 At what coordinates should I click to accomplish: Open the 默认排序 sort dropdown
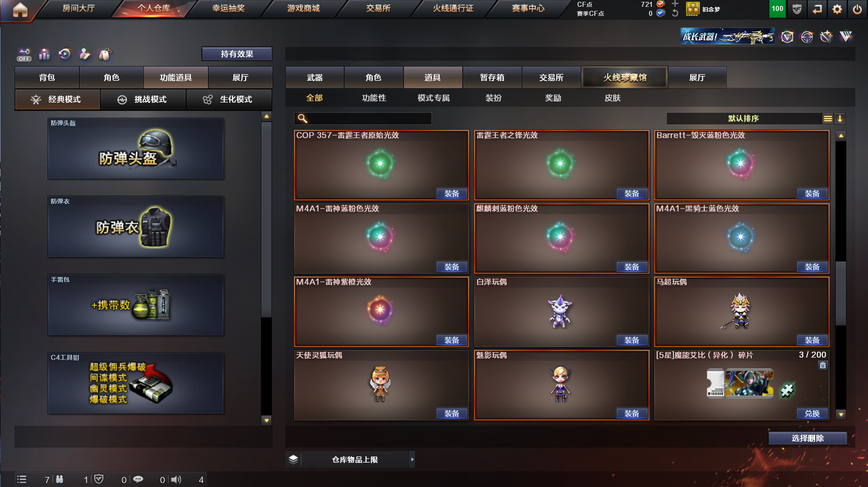[x=744, y=119]
